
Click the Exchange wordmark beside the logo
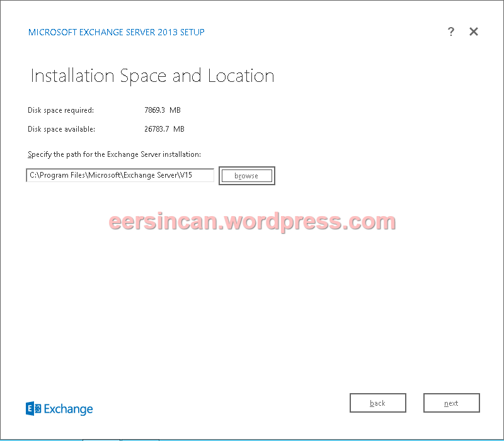coord(69,409)
